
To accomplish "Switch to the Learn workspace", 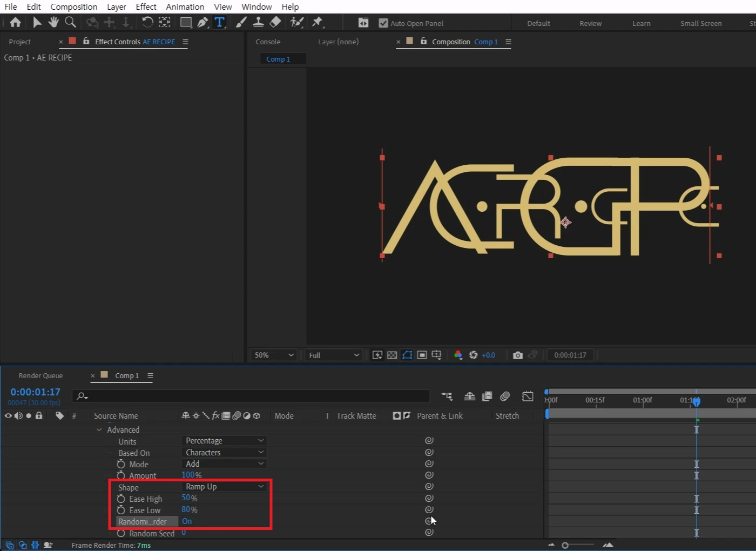I will coord(642,23).
